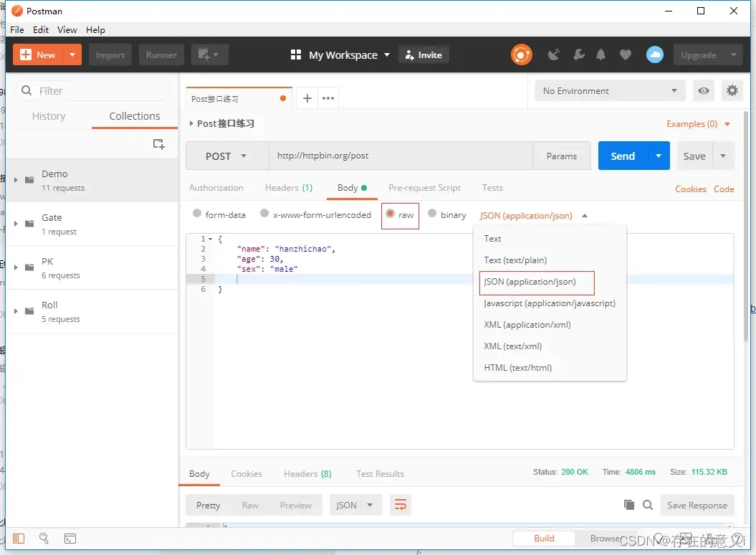Toggle environment quick look eye icon
This screenshot has height=555, width=756.
[x=704, y=91]
